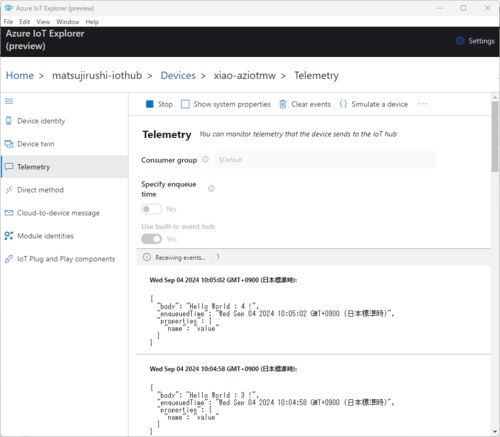Select Telemetry label in navigation
The height and width of the screenshot is (437, 500).
click(33, 167)
